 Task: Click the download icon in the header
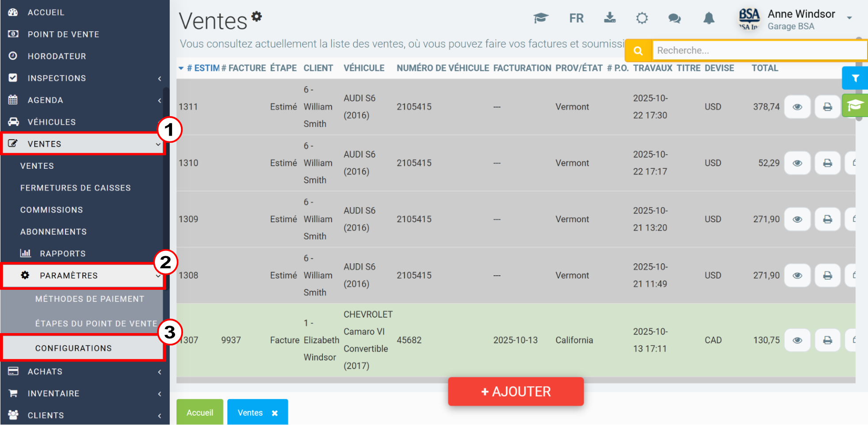click(x=610, y=18)
